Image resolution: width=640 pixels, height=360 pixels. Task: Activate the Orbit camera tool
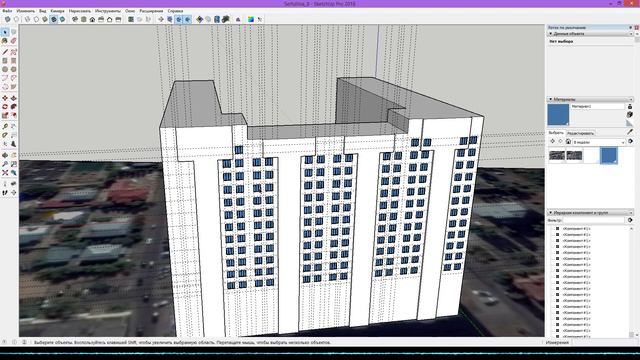(5, 156)
